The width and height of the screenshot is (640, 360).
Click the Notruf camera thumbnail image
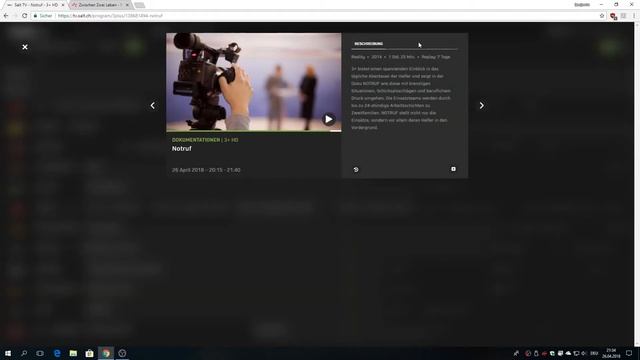point(253,82)
